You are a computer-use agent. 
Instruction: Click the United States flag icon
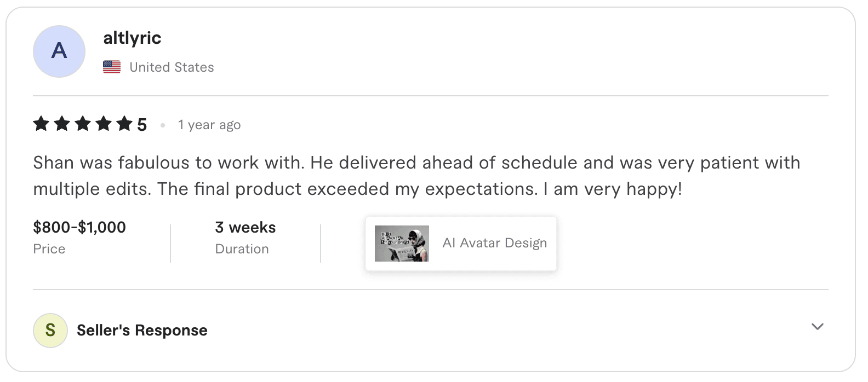click(112, 67)
